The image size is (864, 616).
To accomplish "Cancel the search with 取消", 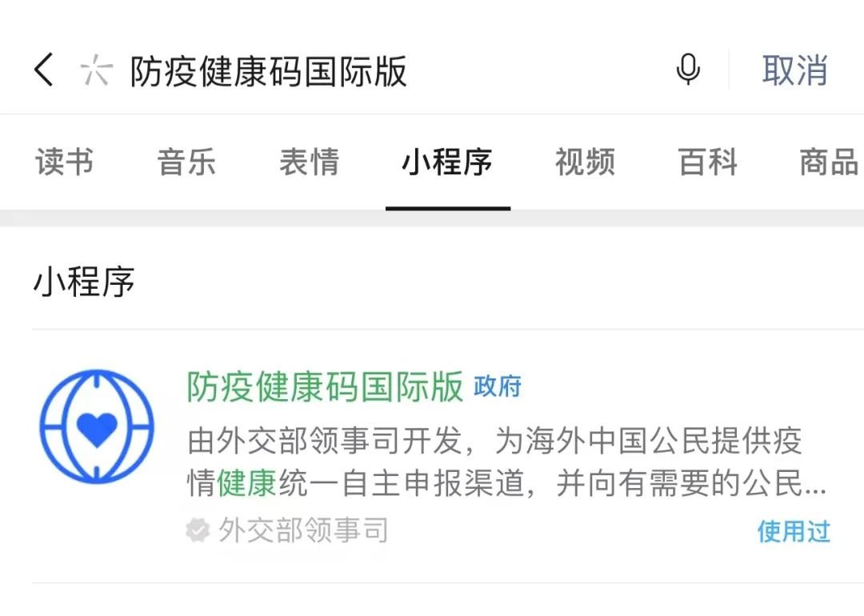I will coord(794,70).
